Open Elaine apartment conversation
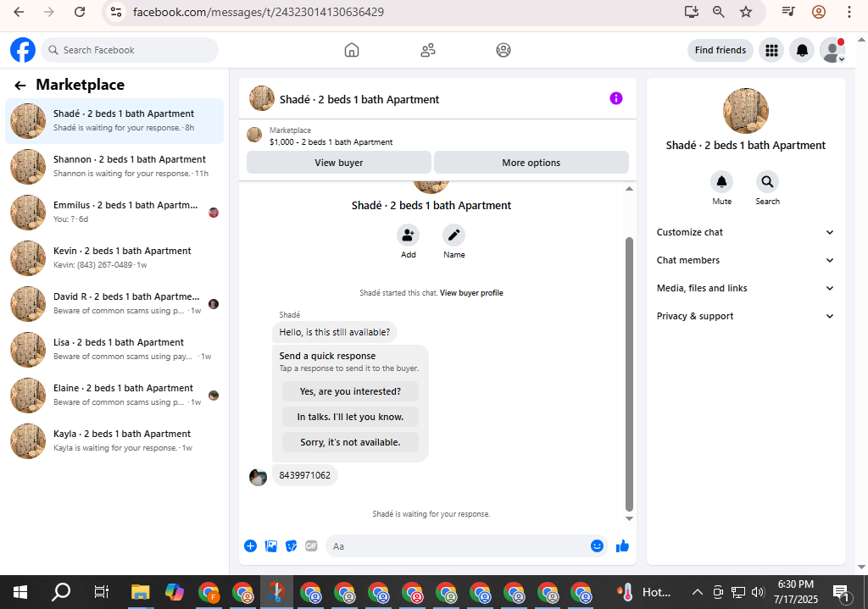 pyautogui.click(x=114, y=396)
